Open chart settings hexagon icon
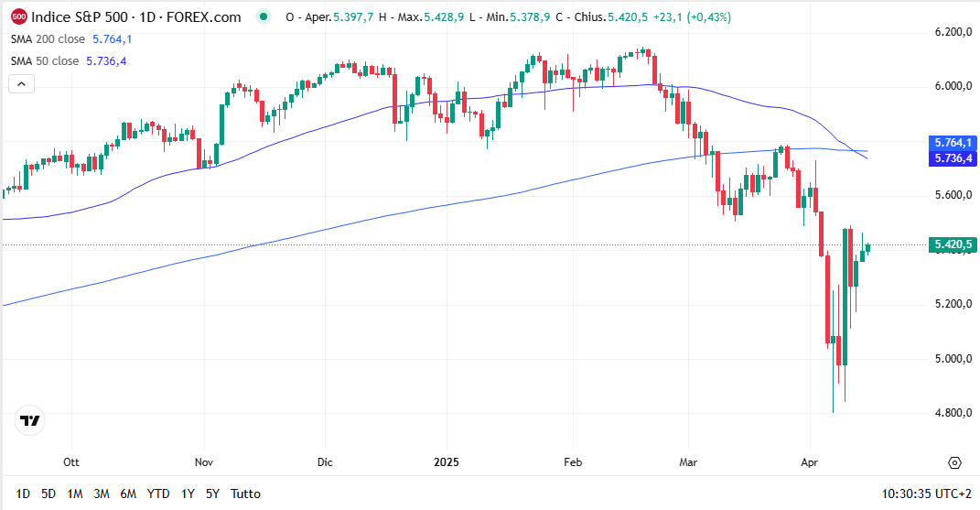This screenshot has height=510, width=980. pyautogui.click(x=954, y=462)
